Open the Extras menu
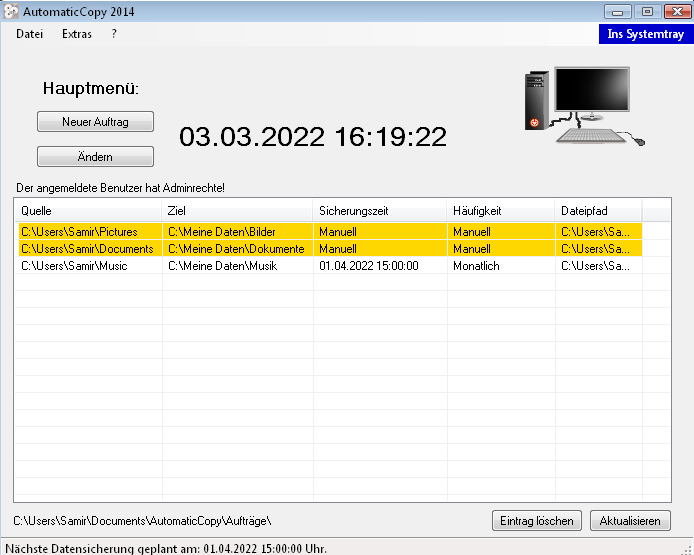This screenshot has height=555, width=694. (77, 34)
